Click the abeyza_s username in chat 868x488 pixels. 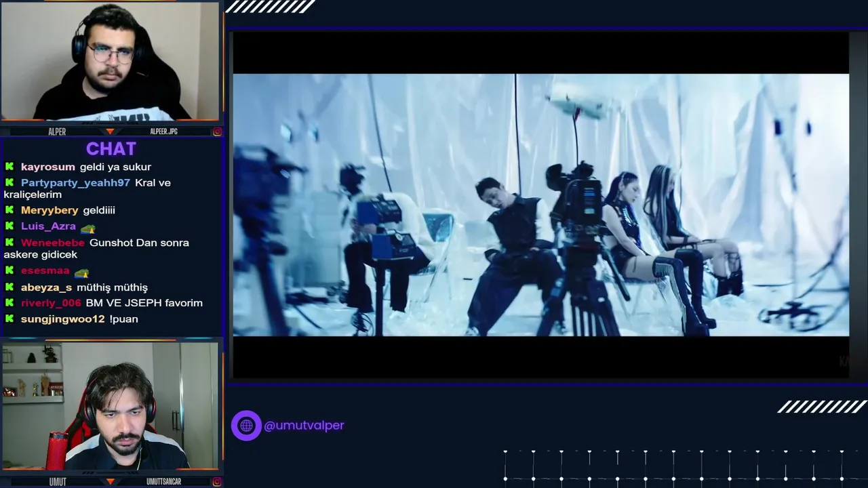click(47, 287)
